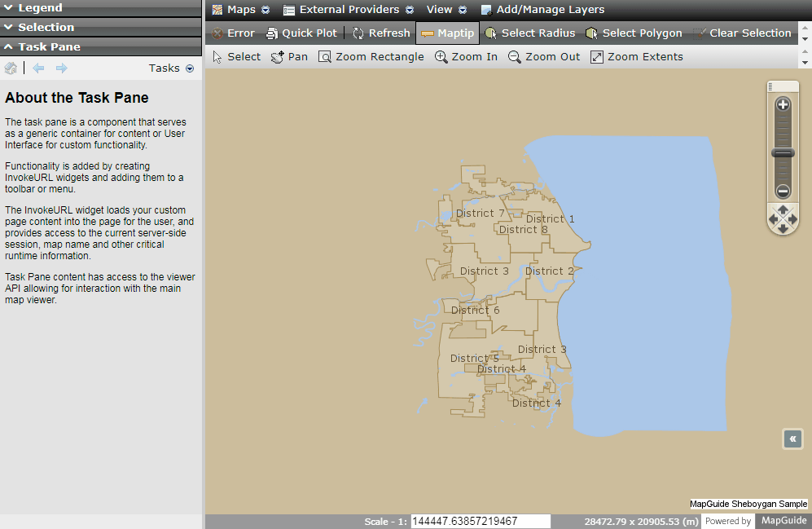The height and width of the screenshot is (529, 812).
Task: Click Zoom Extents to fit the map
Action: click(x=636, y=56)
